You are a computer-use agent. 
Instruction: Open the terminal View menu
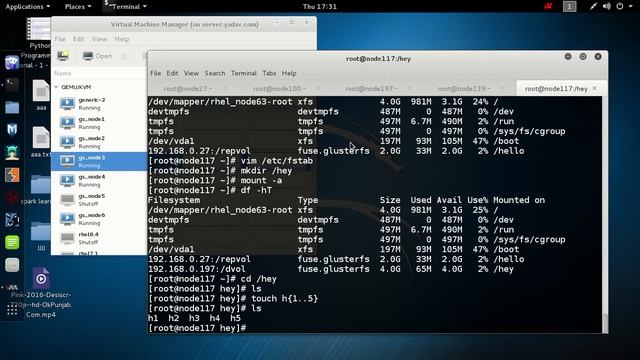191,73
